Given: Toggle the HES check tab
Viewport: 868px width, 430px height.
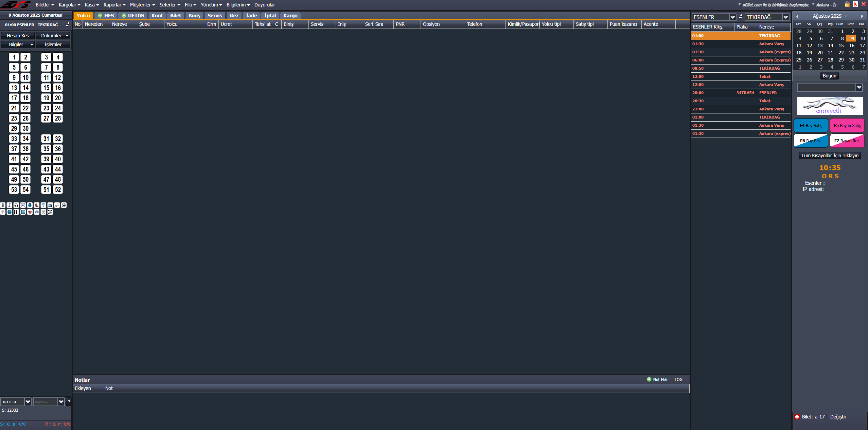Looking at the screenshot, I should click(106, 16).
